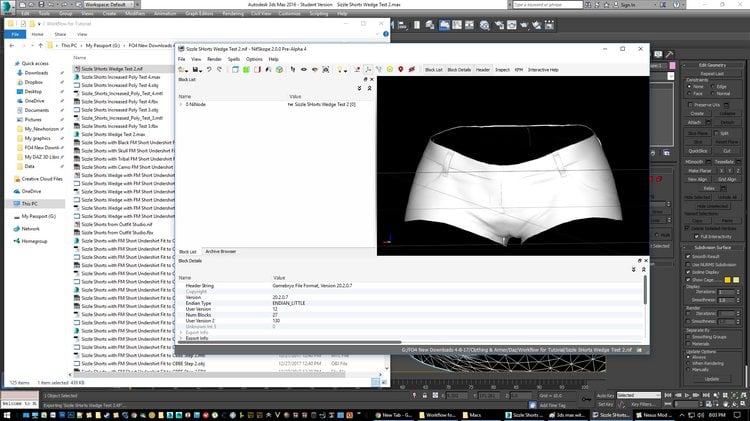Click the first orange cage color swatch

[x=728, y=280]
